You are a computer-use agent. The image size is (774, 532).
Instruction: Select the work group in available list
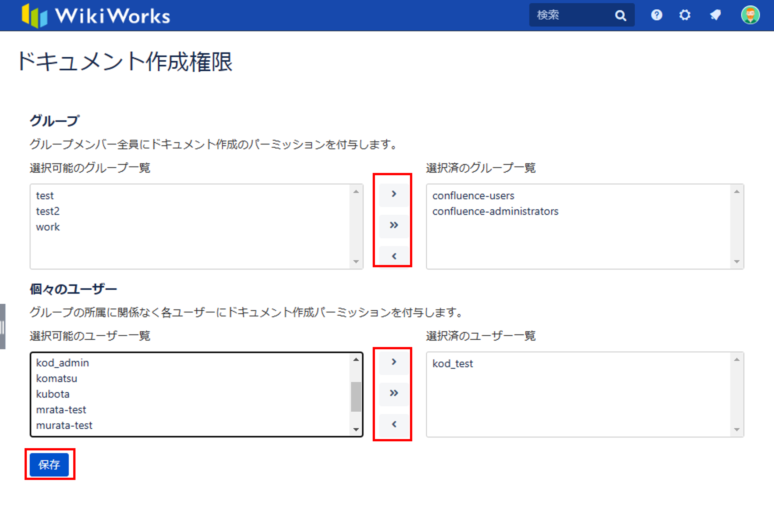[x=48, y=227]
